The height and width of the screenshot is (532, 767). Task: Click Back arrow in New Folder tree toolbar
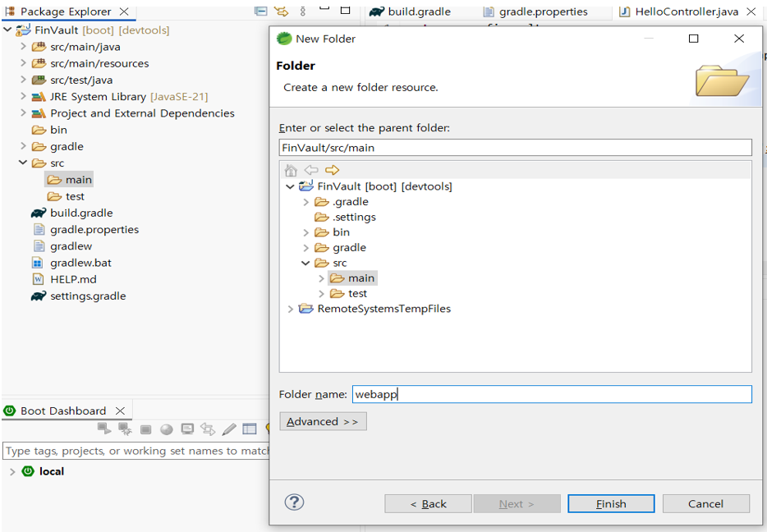(311, 170)
